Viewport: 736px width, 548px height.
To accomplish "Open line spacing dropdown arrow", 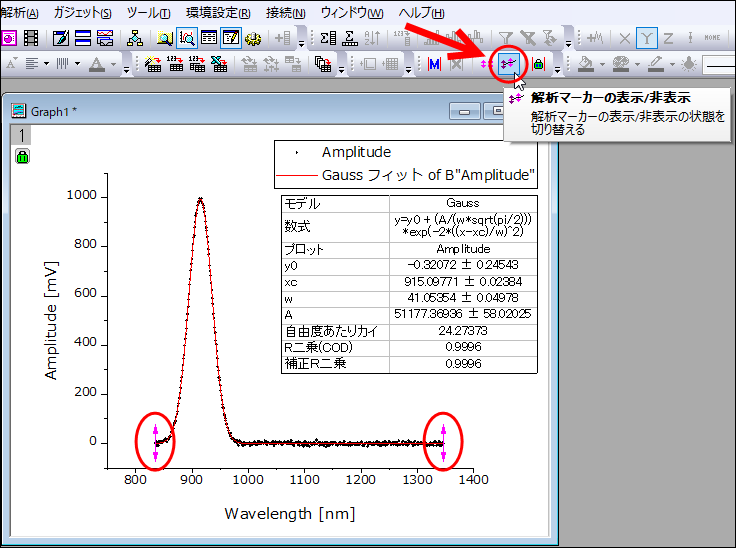I will tap(77, 64).
